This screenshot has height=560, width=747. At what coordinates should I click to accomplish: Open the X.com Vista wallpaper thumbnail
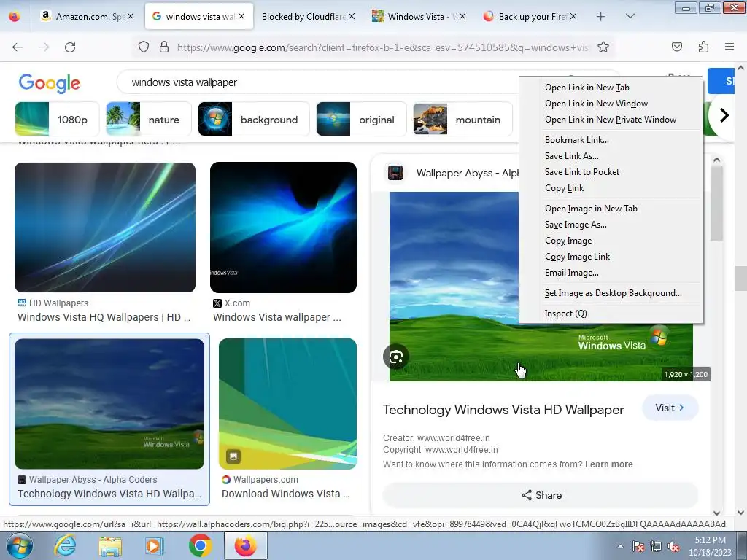click(283, 227)
